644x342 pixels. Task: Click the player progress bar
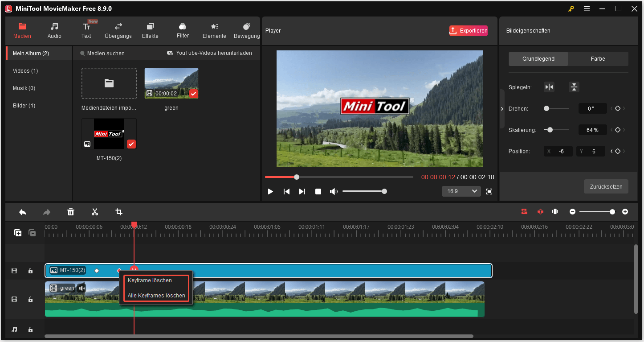pyautogui.click(x=339, y=177)
